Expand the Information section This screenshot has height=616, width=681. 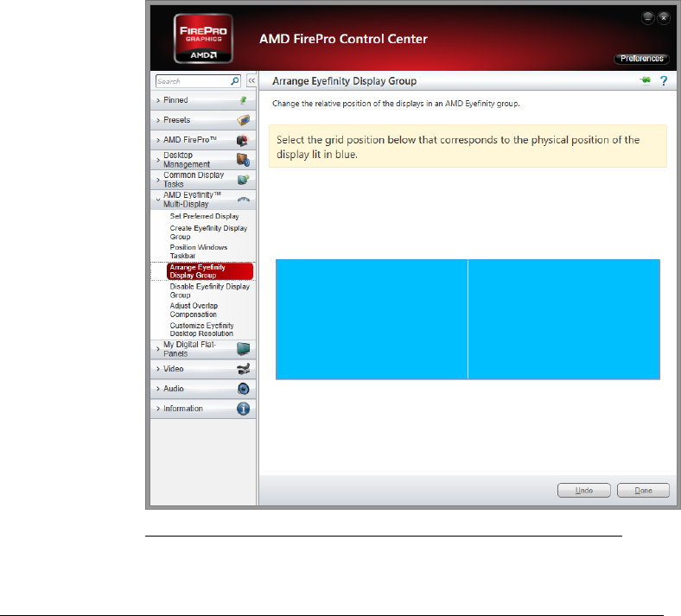(x=203, y=409)
